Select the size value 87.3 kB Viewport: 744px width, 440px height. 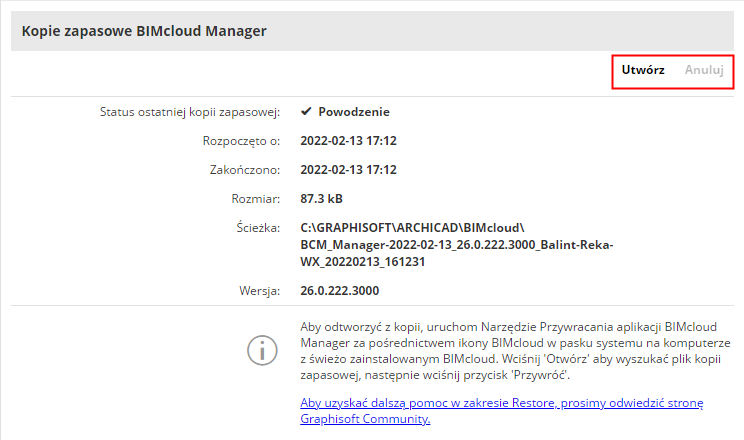pyautogui.click(x=321, y=199)
